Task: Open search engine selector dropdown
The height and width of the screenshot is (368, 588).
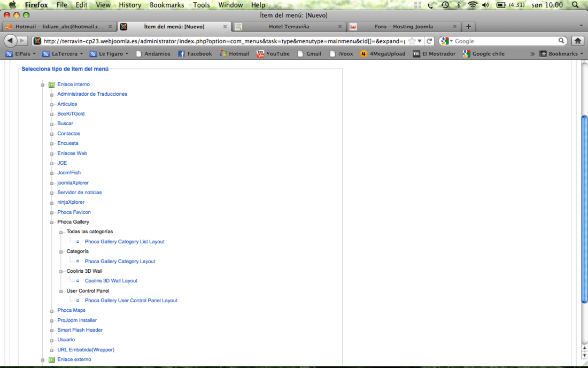Action: [x=447, y=41]
